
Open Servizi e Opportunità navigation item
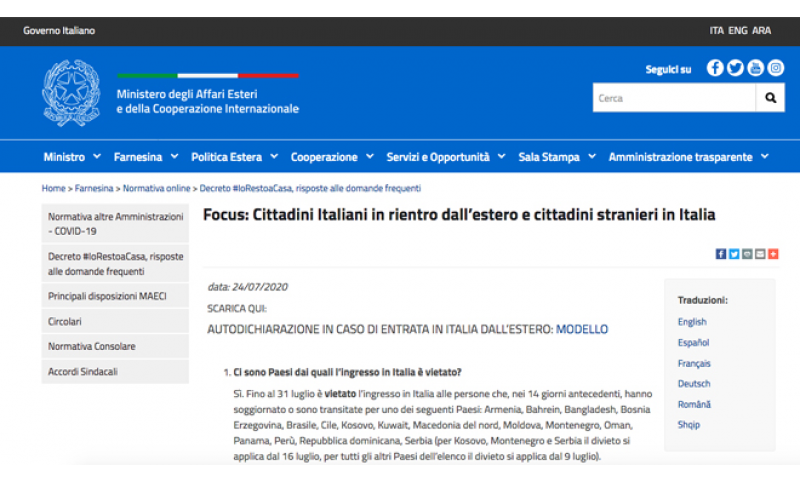pos(438,157)
